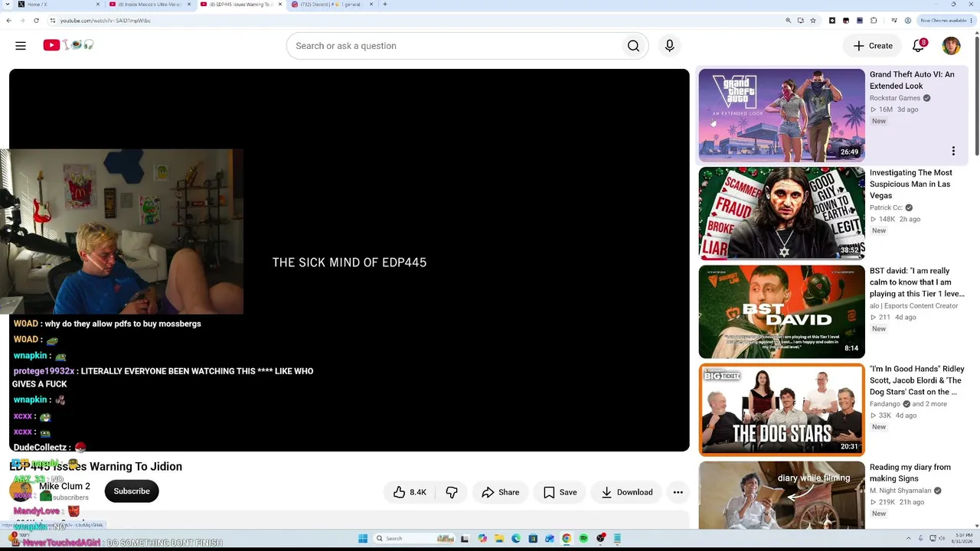
Task: Open the "Grand Theft Auto VI: An Extended Look" title
Action: pyautogui.click(x=912, y=80)
